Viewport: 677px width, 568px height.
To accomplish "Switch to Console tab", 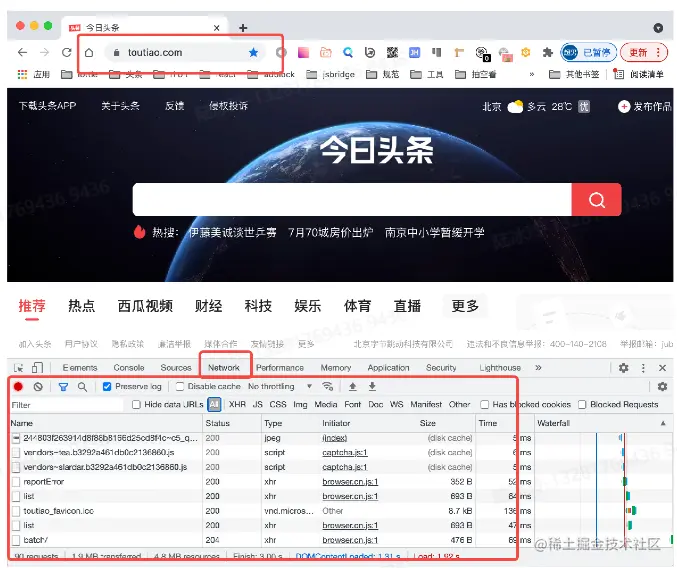I will [x=129, y=368].
